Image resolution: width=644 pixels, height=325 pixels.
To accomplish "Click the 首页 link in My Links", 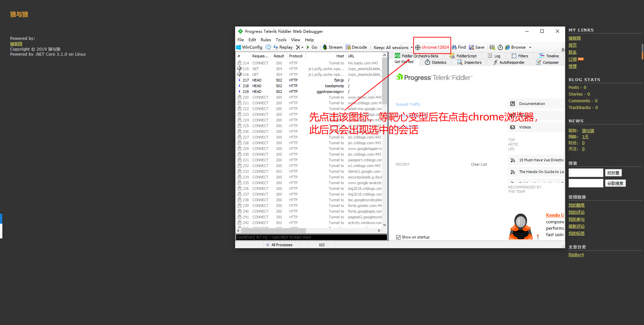I will point(572,45).
